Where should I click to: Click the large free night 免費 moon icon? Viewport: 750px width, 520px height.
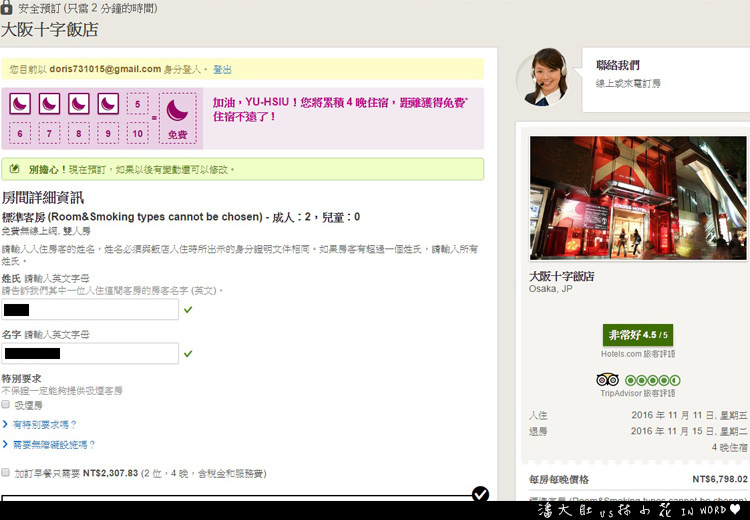point(177,118)
